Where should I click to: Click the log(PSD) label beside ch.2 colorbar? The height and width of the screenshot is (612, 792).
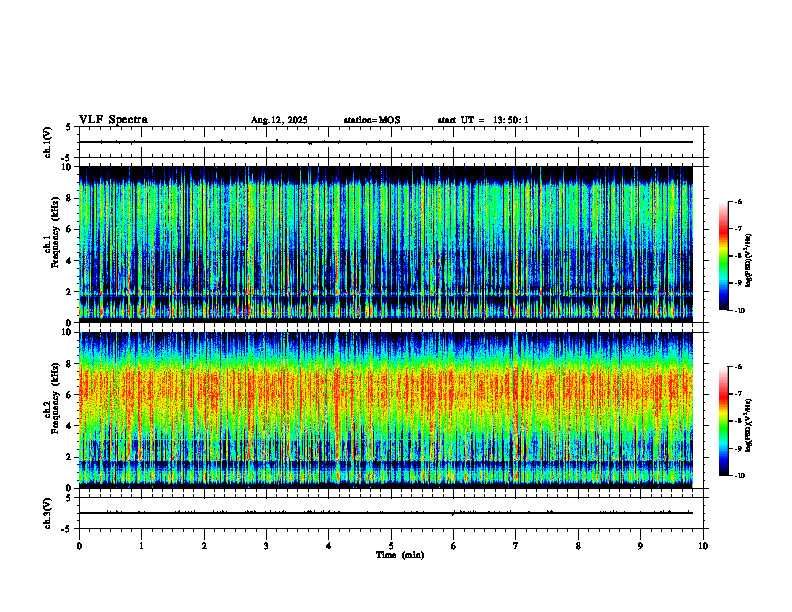[x=749, y=425]
